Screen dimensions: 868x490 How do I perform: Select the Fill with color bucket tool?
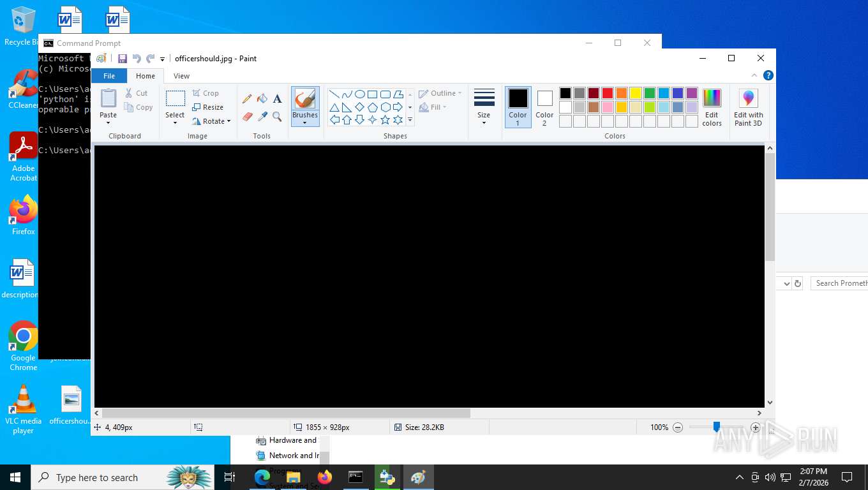pyautogui.click(x=262, y=99)
